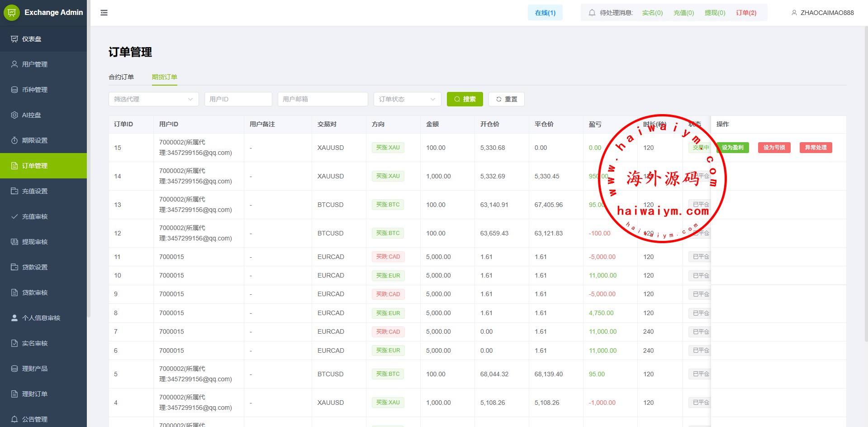868x427 pixels.
Task: Open the ZHAOCAIMAO888 user account menu
Action: pos(822,13)
